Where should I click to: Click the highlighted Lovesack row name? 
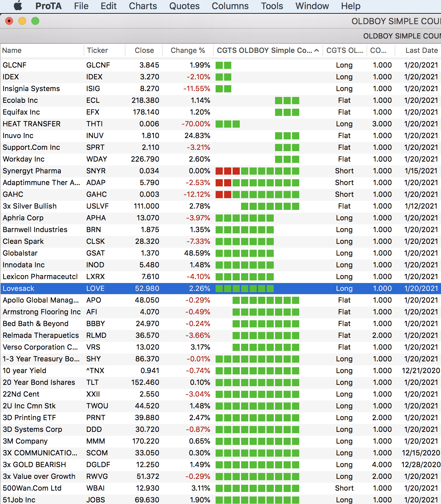point(19,288)
